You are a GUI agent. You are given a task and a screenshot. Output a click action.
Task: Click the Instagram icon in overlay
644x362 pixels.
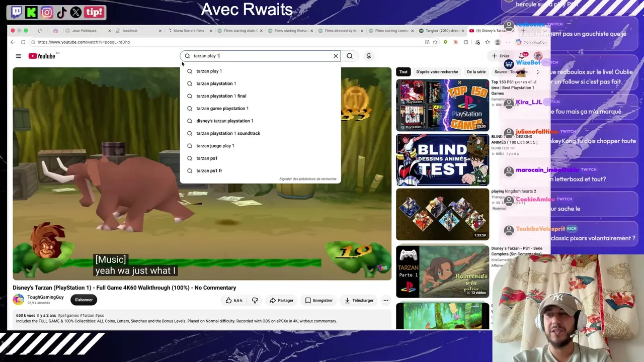(46, 12)
